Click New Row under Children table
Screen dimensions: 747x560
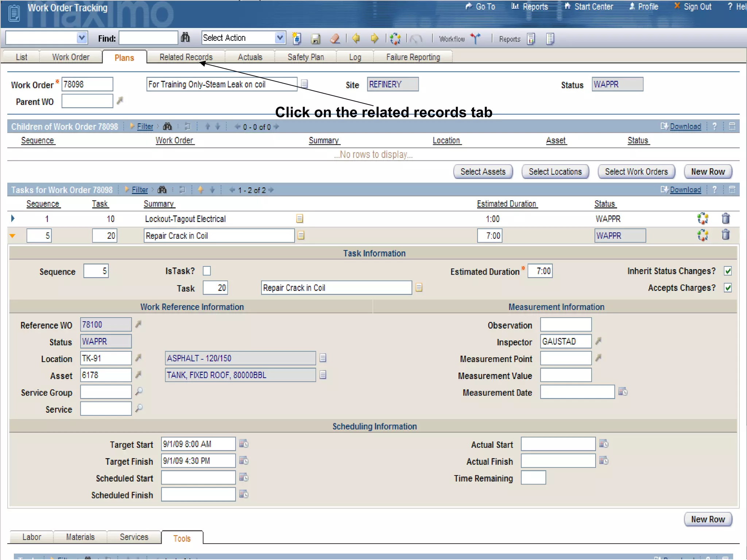tap(708, 172)
